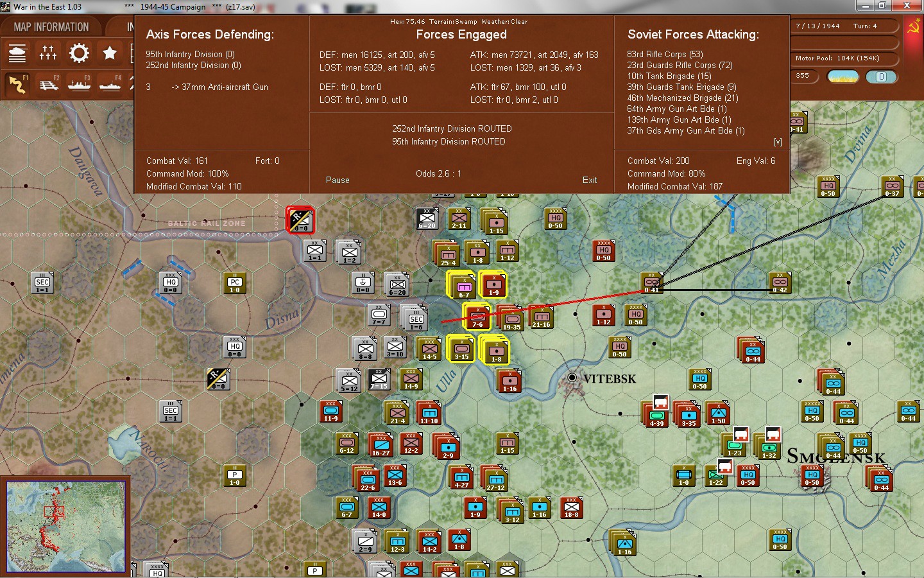924x578 pixels.
Task: Select the German SEC 1=6 unit
Action: [415, 319]
